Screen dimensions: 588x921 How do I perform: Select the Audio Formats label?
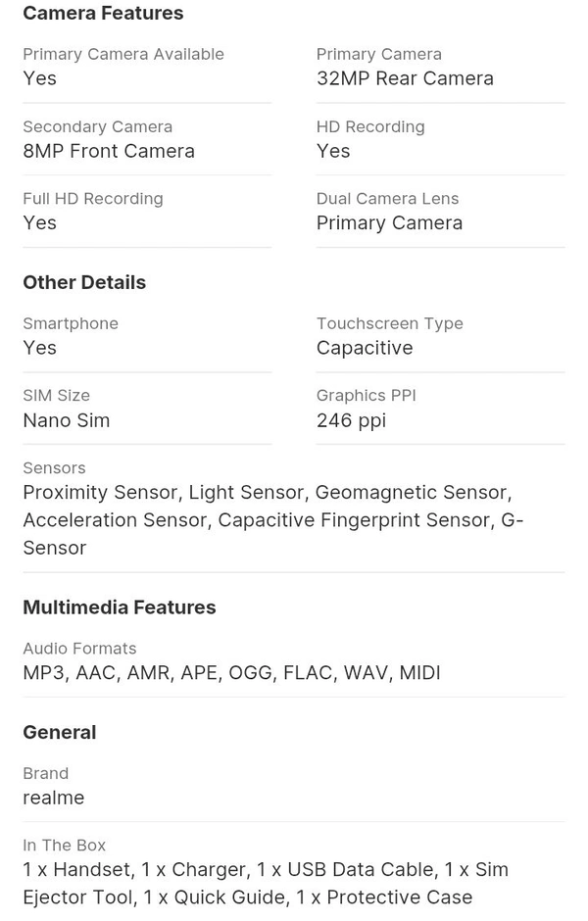(79, 649)
